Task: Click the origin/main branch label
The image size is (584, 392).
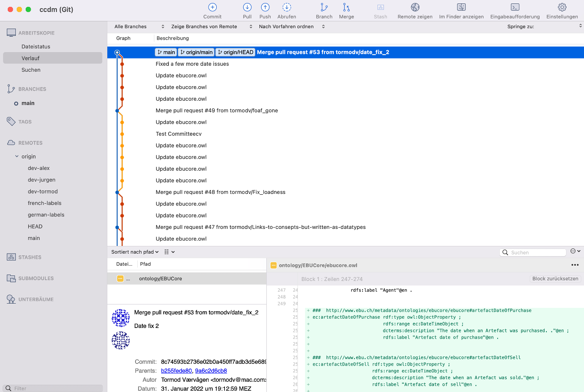Action: tap(196, 52)
